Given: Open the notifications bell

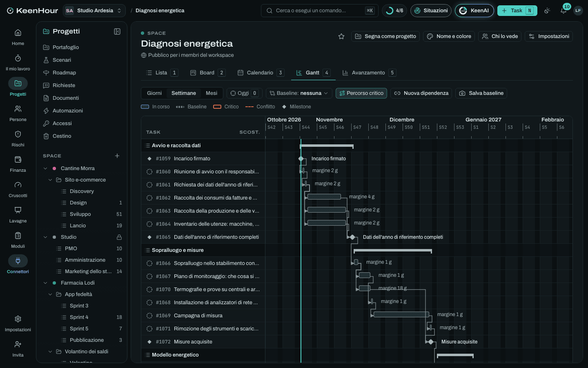Looking at the screenshot, I should point(563,11).
